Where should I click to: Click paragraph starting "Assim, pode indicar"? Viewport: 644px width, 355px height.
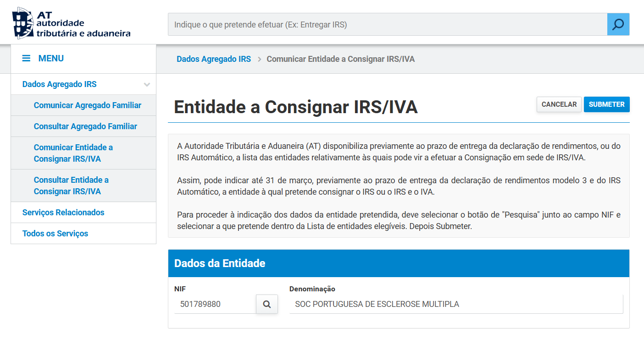point(399,186)
